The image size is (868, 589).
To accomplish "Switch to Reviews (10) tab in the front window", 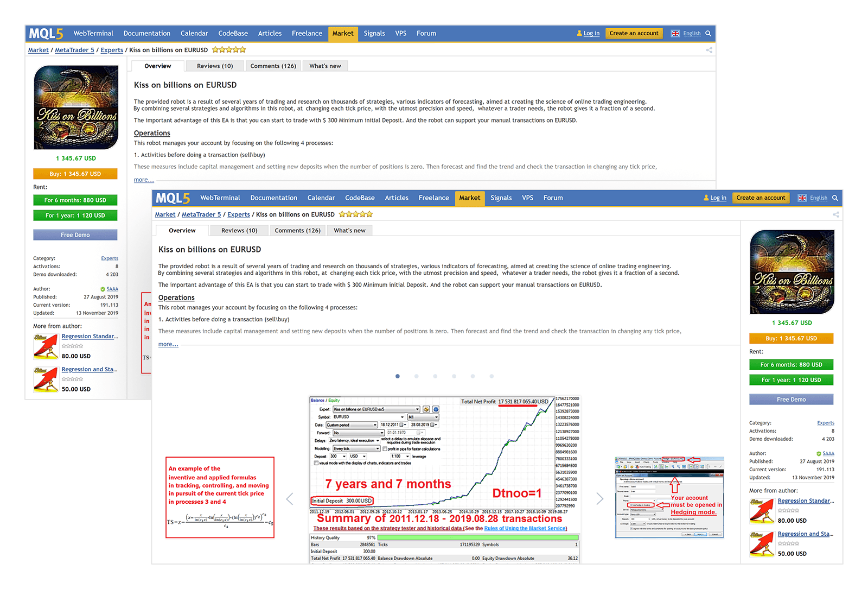I will pos(239,231).
